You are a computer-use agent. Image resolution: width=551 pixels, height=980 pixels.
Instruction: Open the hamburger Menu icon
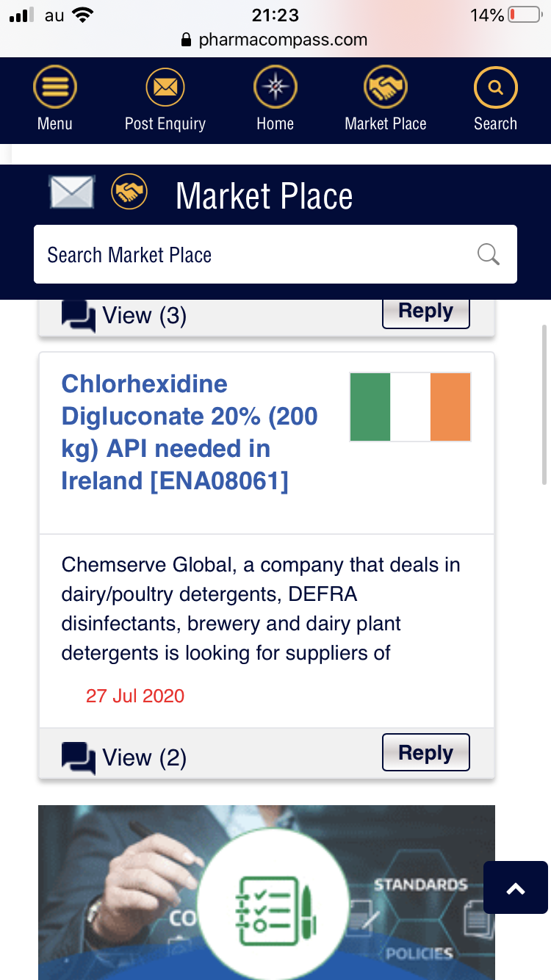pos(55,89)
